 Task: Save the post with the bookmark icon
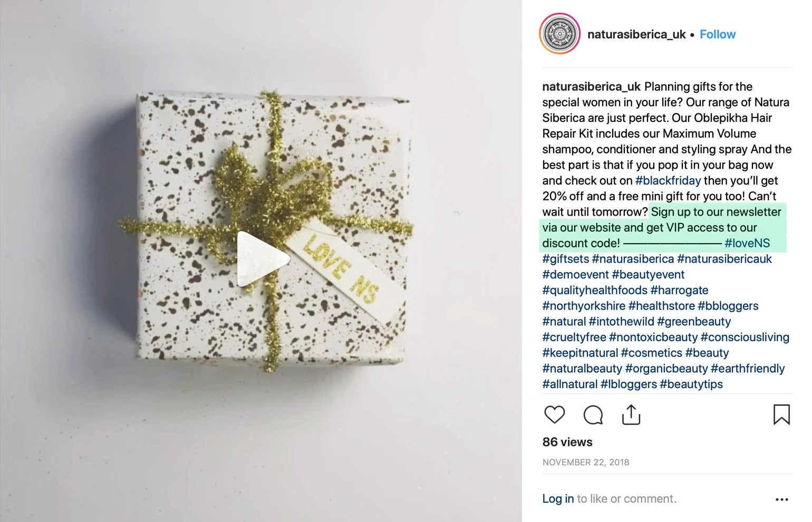coord(781,414)
